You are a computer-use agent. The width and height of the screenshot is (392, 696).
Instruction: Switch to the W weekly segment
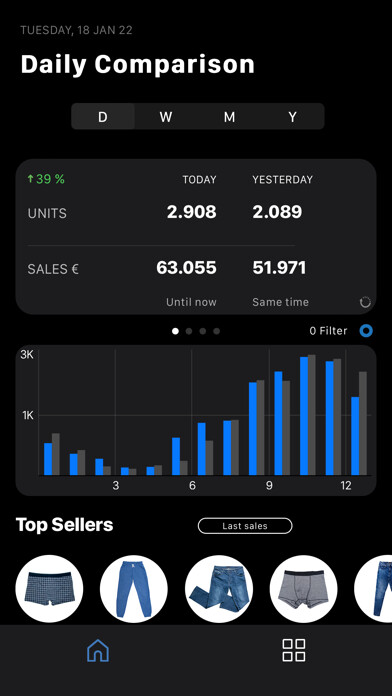pyautogui.click(x=166, y=117)
